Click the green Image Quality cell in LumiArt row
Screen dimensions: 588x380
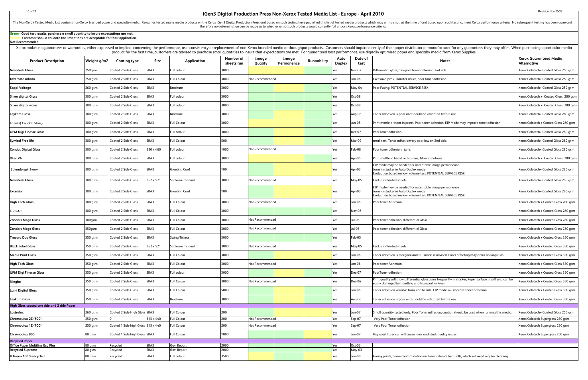point(261,211)
